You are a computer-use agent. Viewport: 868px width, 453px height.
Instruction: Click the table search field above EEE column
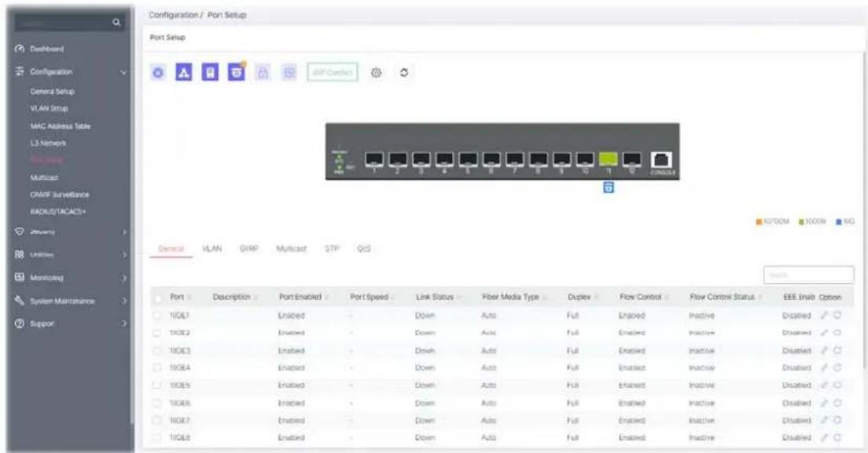pyautogui.click(x=809, y=274)
